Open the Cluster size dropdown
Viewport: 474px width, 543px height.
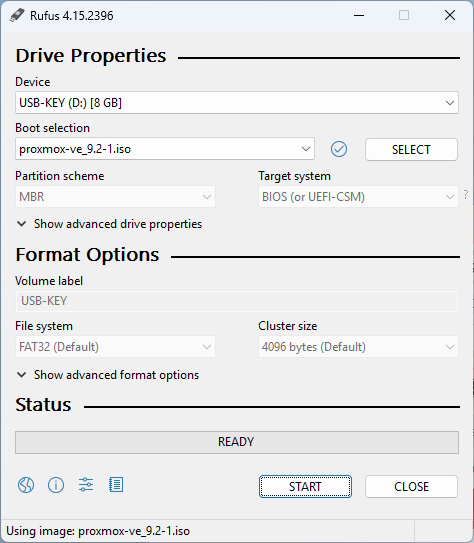(x=358, y=347)
